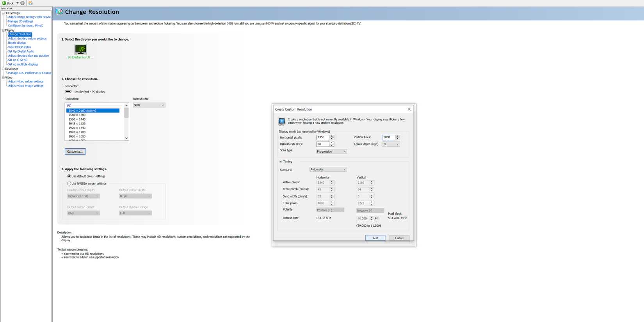Collapse the Timing section
Screen dimensions: 644x322
(281, 162)
